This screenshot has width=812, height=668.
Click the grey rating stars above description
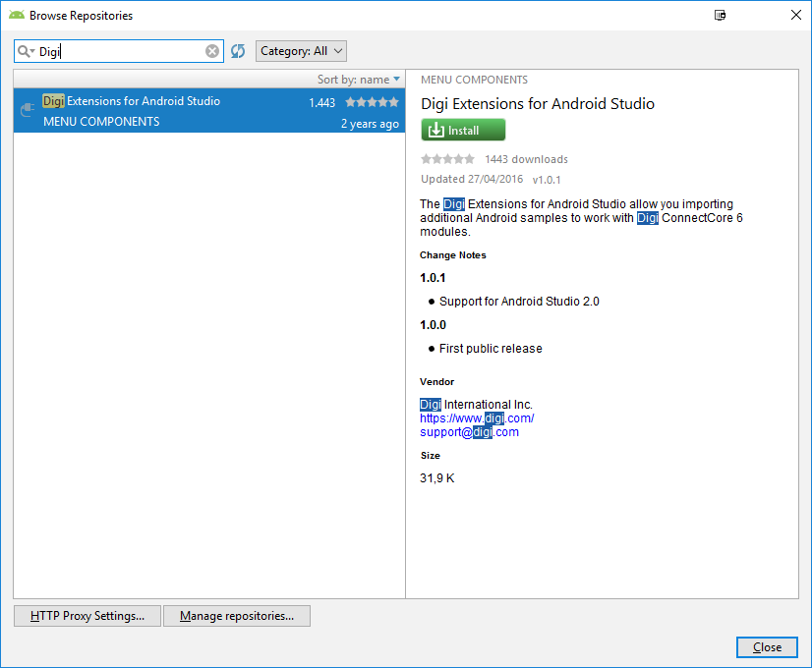[447, 159]
